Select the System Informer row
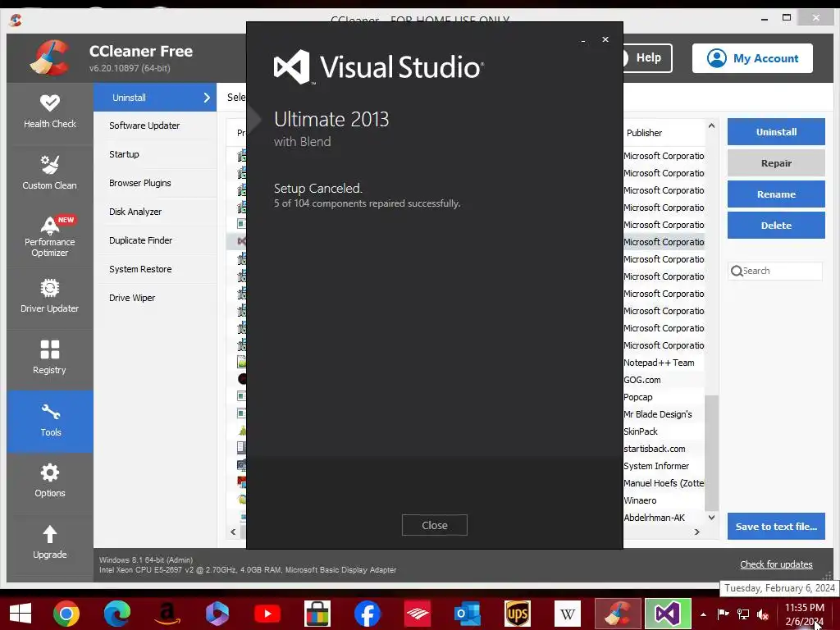This screenshot has height=630, width=840. click(663, 466)
